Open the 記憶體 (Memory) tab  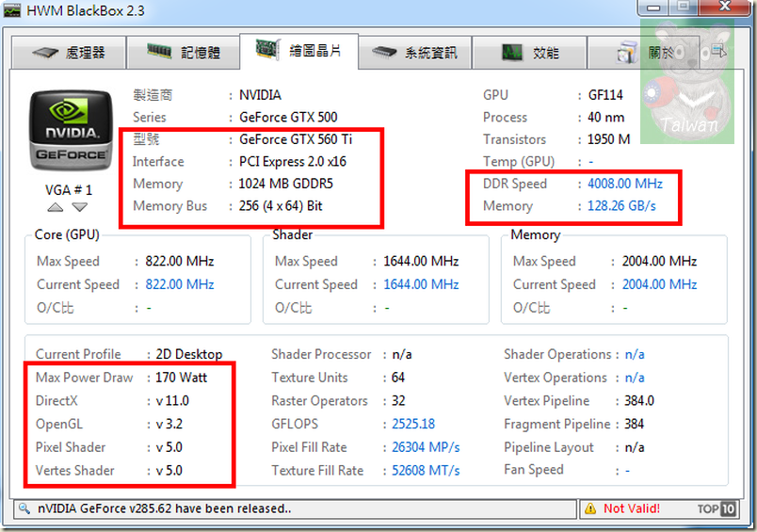[x=183, y=52]
